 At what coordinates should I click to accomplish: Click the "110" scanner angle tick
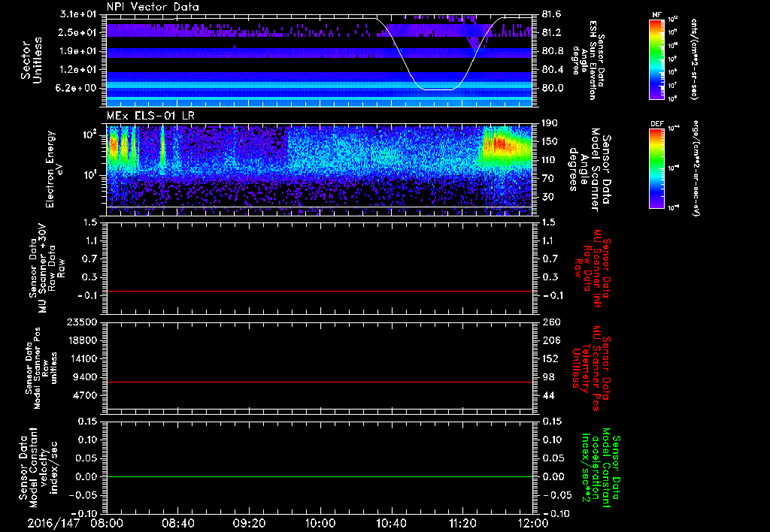coord(550,160)
